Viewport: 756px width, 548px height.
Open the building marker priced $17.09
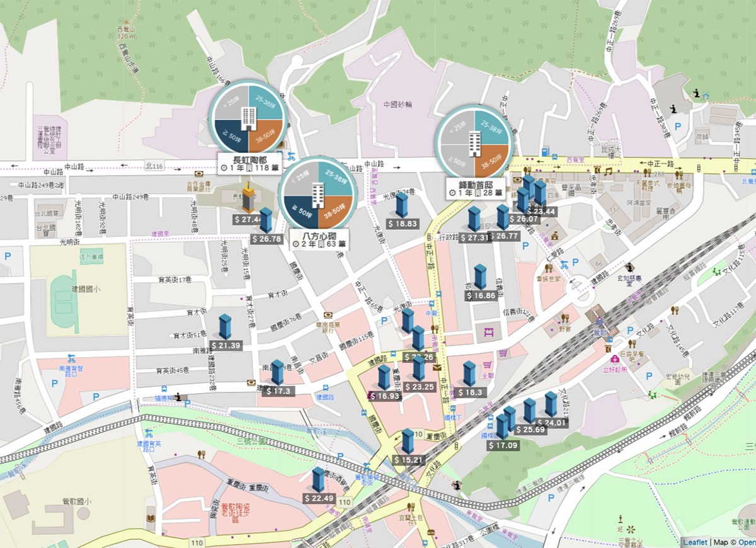[x=502, y=426]
